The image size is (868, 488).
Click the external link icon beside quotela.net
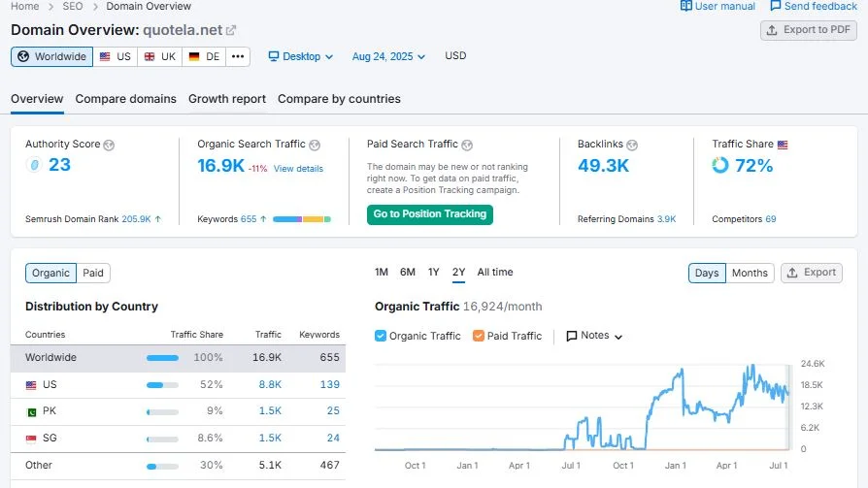(x=231, y=30)
